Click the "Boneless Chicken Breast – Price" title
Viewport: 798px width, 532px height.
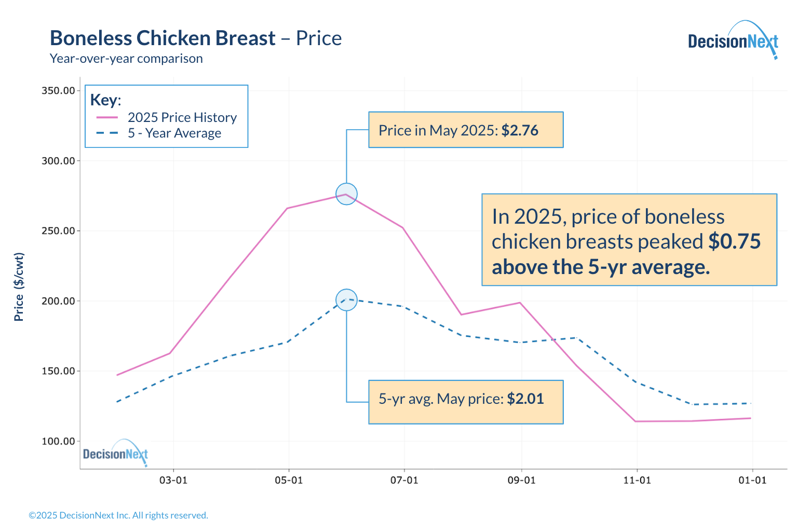pos(196,38)
